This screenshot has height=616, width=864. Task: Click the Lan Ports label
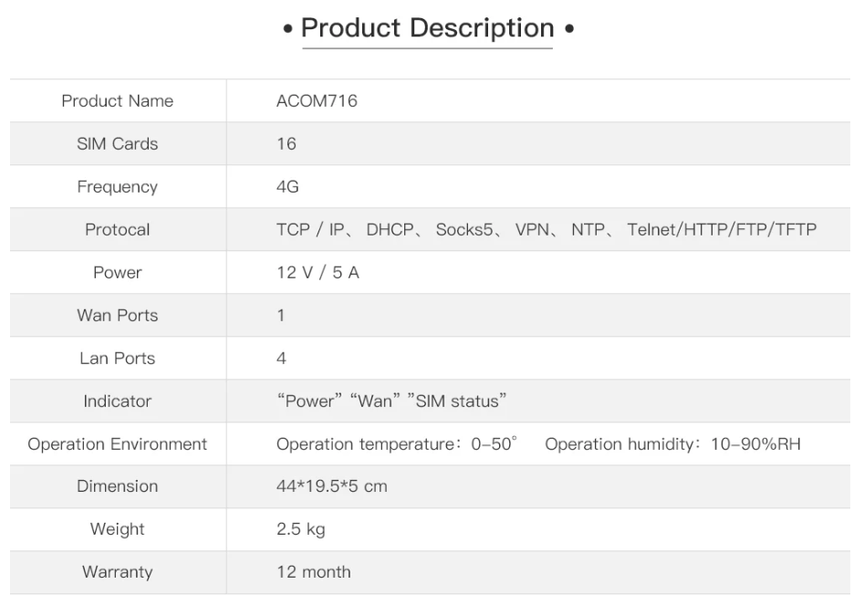click(x=117, y=359)
